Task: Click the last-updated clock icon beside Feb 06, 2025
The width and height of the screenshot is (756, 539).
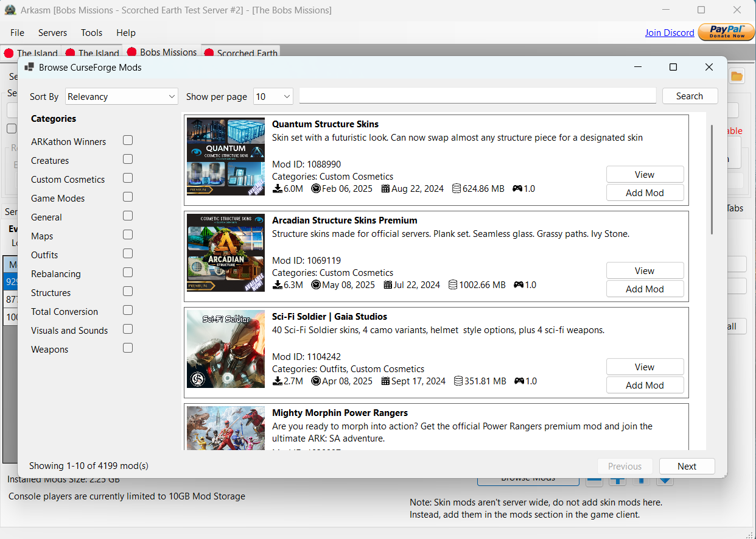Action: click(x=316, y=189)
